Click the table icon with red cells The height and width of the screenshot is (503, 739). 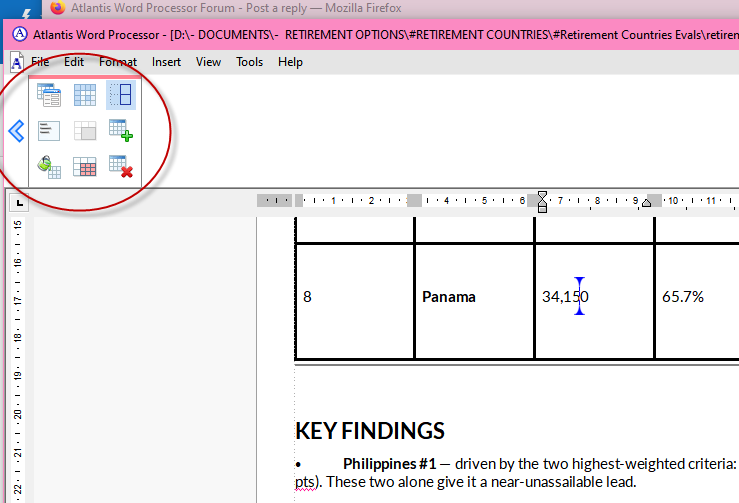[x=85, y=166]
